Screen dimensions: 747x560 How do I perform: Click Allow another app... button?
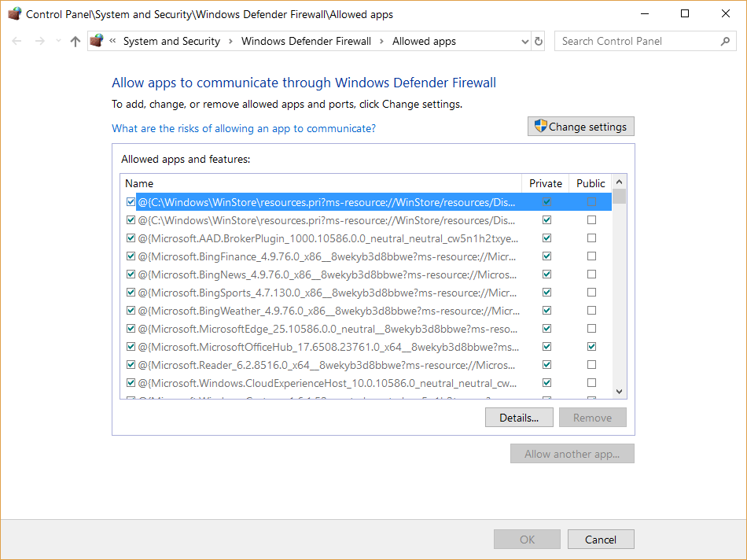point(572,454)
